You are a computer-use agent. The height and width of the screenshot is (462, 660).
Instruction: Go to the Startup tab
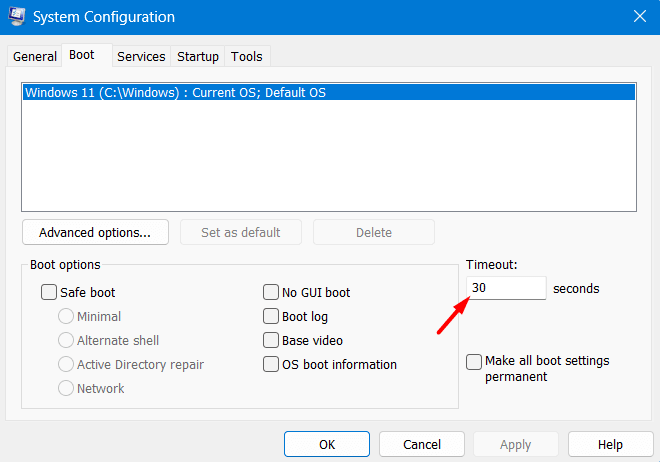pos(198,56)
